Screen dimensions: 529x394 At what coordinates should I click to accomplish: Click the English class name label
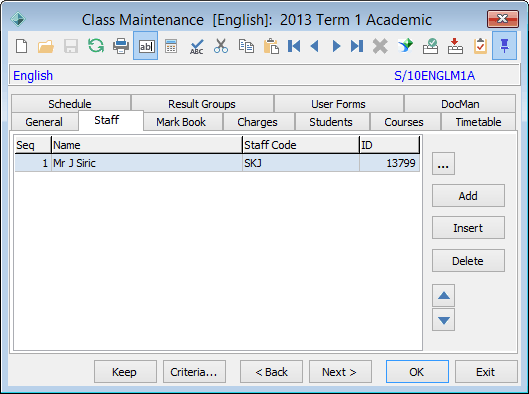pos(33,76)
